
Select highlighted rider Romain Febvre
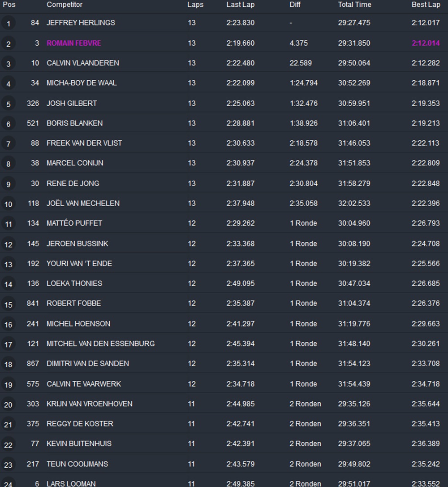pyautogui.click(x=73, y=43)
